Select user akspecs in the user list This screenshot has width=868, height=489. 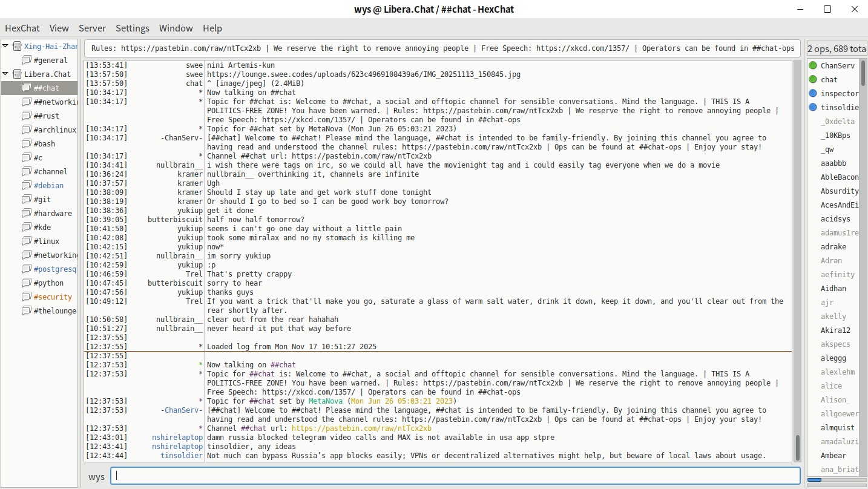[x=835, y=344]
